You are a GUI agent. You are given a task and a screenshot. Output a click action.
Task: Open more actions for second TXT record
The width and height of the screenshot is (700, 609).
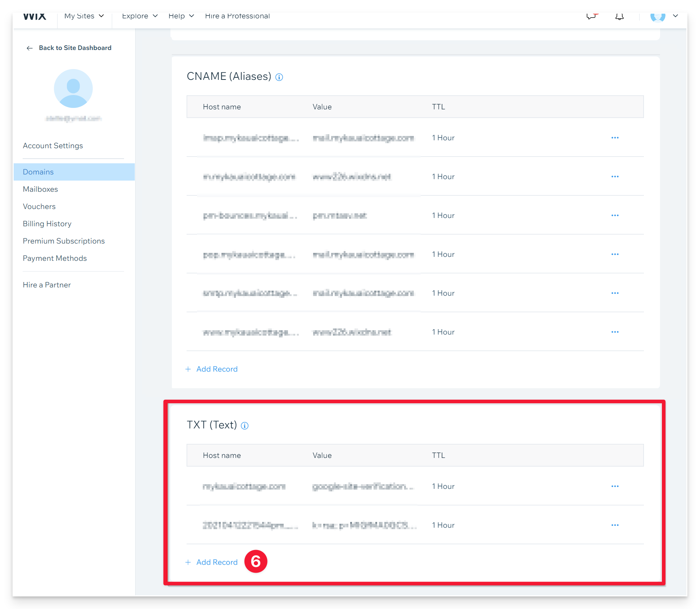point(615,525)
